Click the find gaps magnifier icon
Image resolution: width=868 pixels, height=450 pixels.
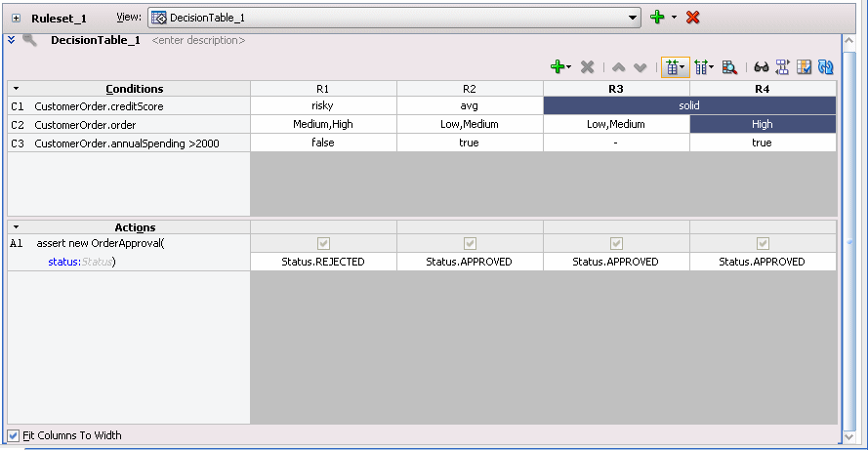pyautogui.click(x=729, y=67)
